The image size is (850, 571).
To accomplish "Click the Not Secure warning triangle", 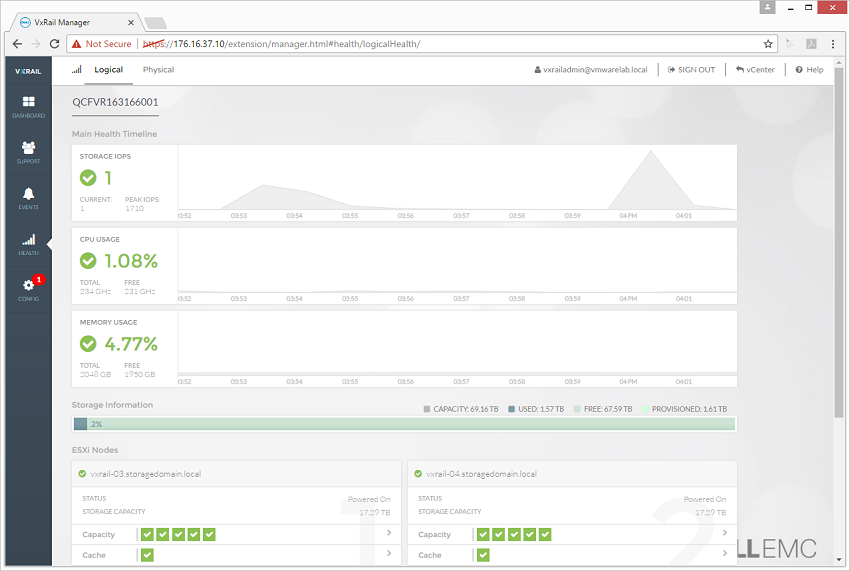I will 76,44.
